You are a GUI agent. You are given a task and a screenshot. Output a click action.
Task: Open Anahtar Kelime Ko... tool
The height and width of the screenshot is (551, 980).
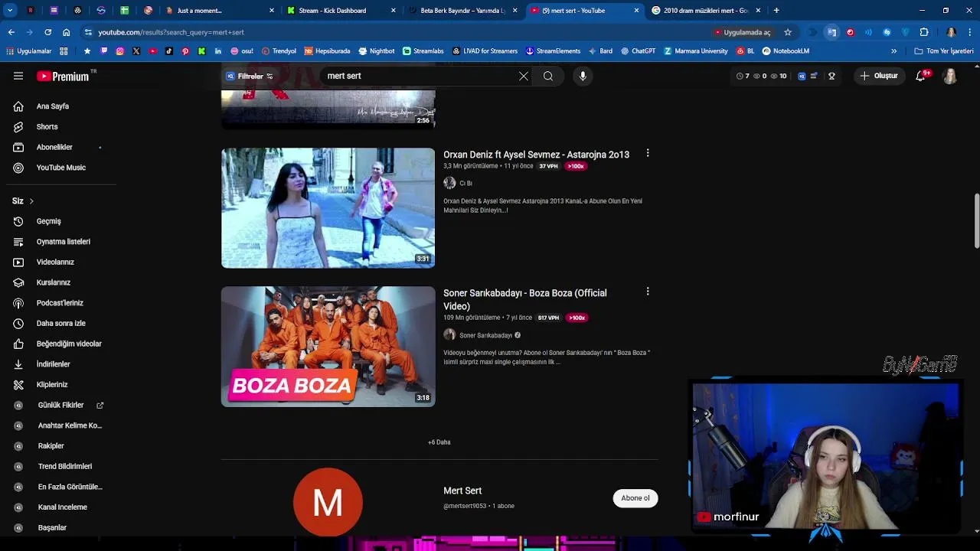tap(70, 425)
